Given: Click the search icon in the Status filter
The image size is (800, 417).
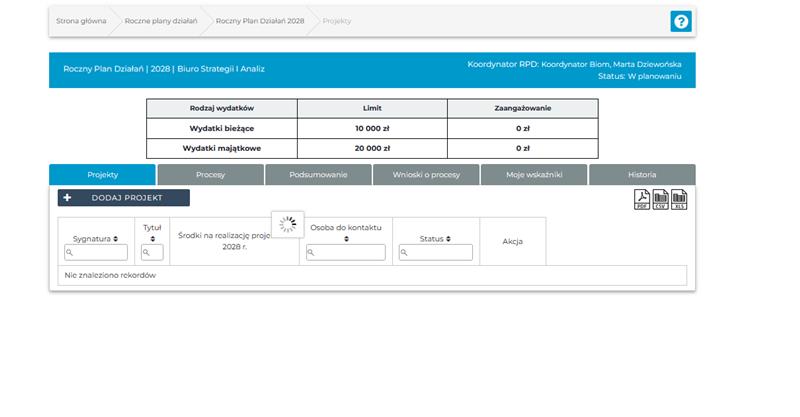Looking at the screenshot, I should click(405, 253).
